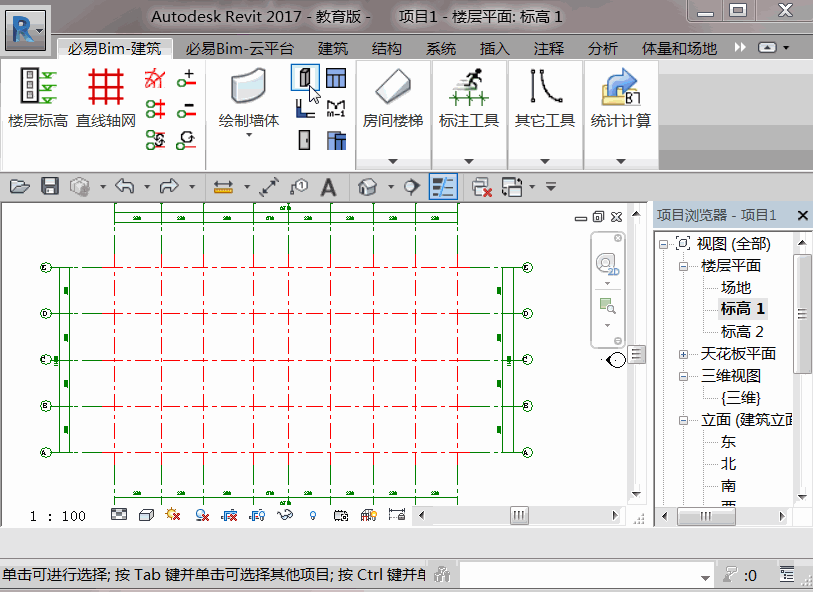Toggle reveal constraints icon in view bar

click(397, 515)
